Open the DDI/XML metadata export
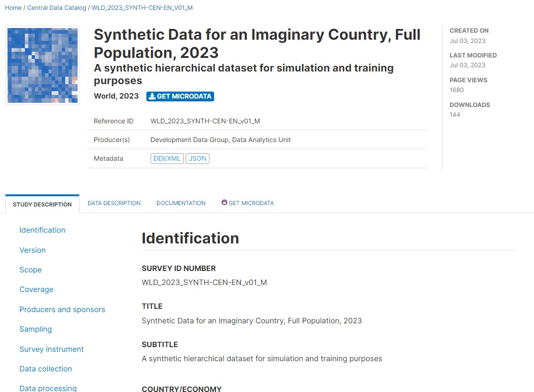 pyautogui.click(x=167, y=158)
